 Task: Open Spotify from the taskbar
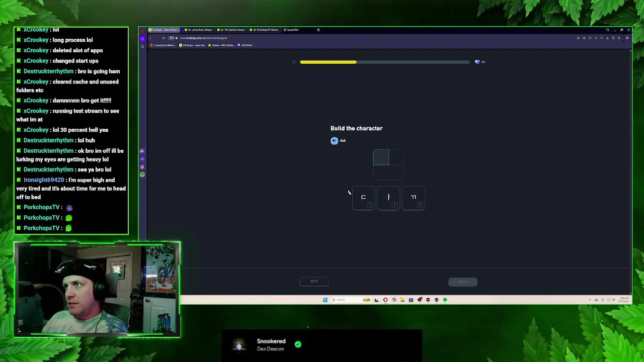pos(445,300)
